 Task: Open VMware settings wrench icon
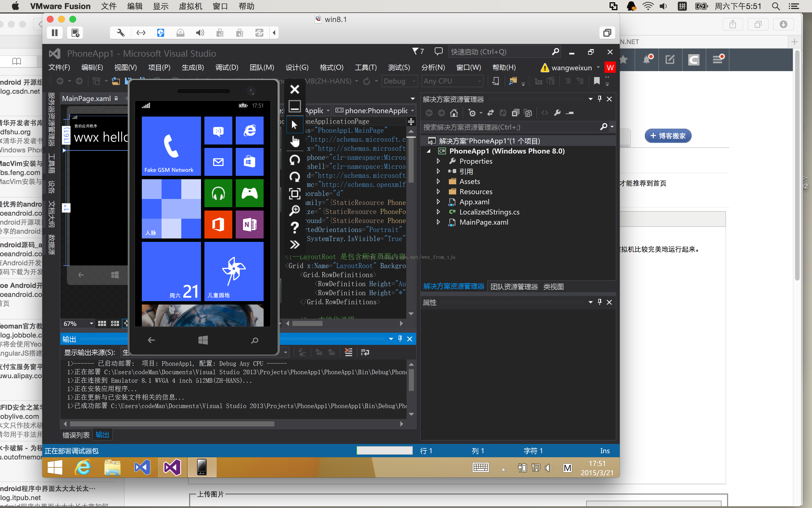tap(120, 32)
